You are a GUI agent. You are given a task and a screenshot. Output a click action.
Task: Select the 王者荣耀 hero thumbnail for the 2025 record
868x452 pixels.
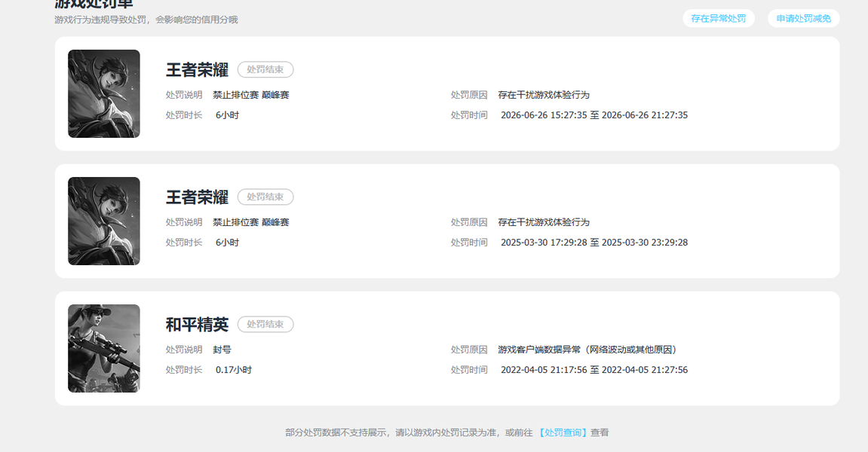104,221
